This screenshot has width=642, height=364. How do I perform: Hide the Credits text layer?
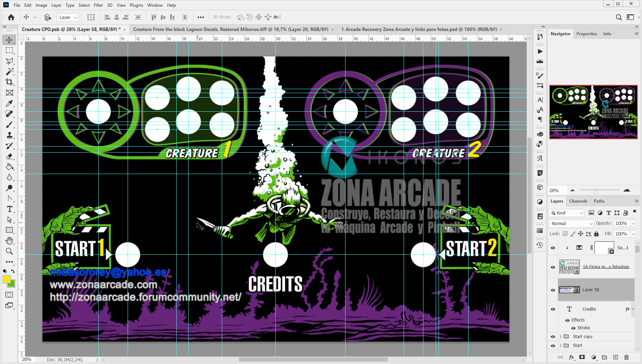pos(552,309)
